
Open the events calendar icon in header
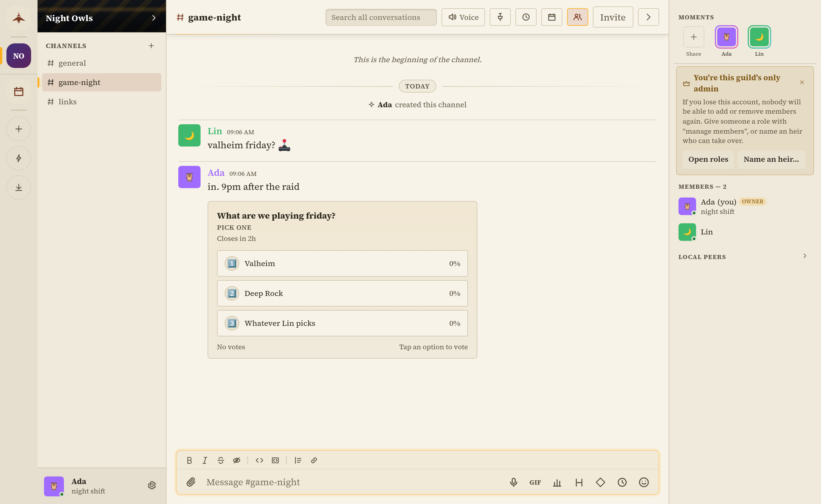tap(552, 17)
